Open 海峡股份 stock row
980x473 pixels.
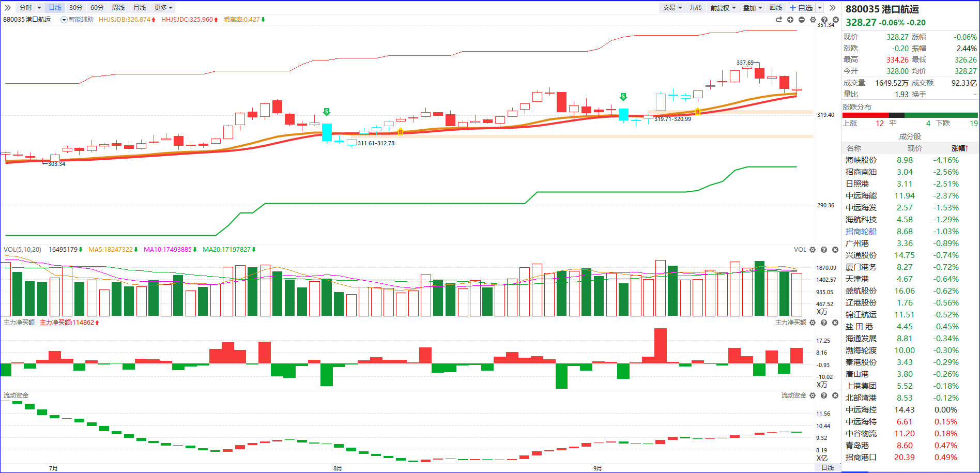[910, 160]
